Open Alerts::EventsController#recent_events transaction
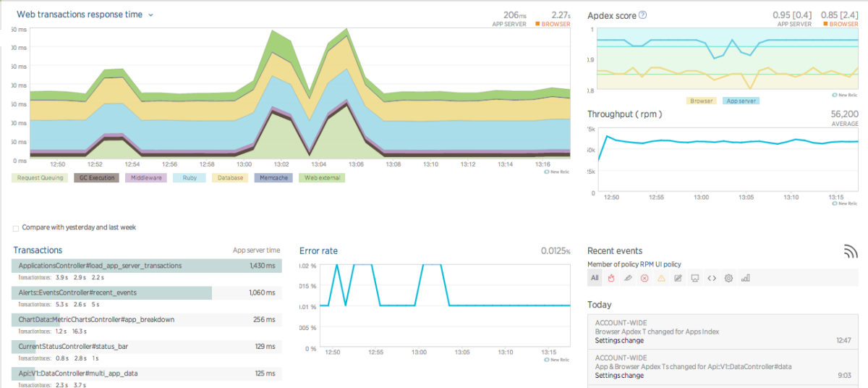868x388 pixels. (x=77, y=292)
